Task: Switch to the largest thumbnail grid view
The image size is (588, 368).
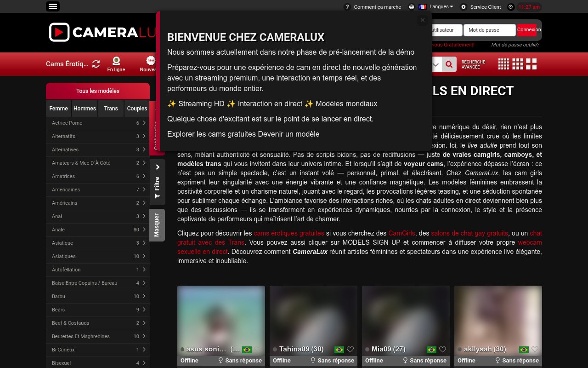Action: pyautogui.click(x=531, y=64)
